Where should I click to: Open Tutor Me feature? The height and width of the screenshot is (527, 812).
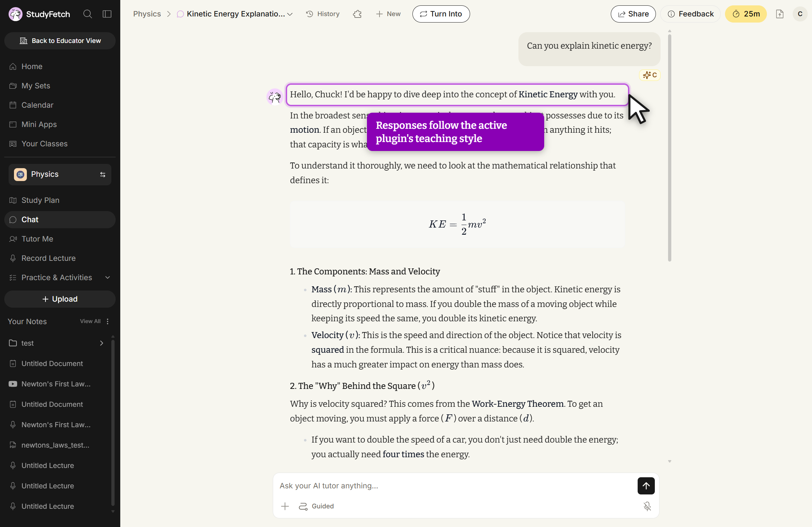click(x=60, y=239)
